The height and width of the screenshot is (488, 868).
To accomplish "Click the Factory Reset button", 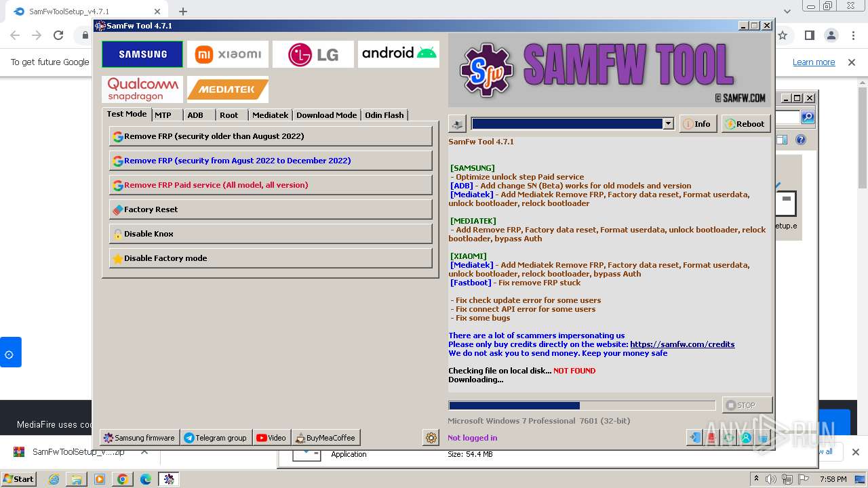I will tap(271, 209).
